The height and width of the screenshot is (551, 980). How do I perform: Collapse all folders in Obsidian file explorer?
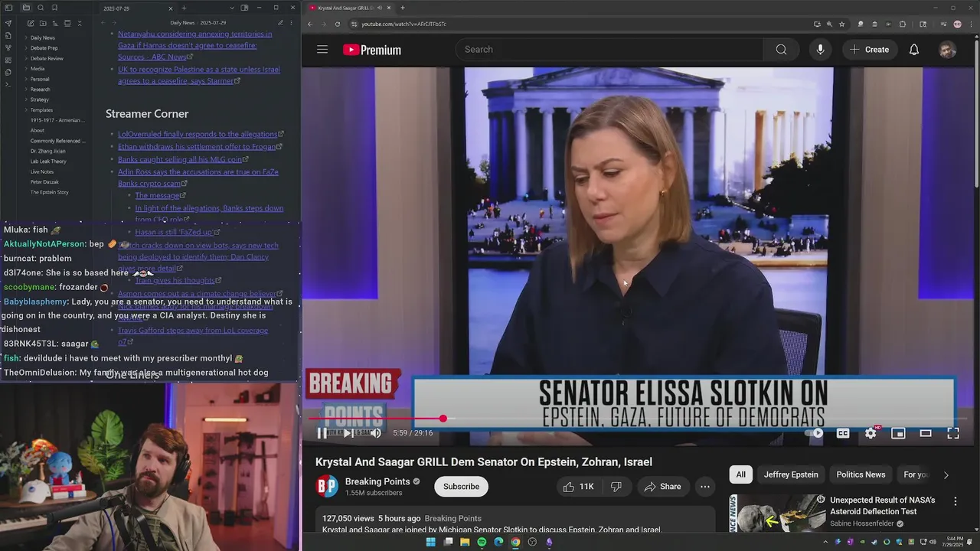80,24
